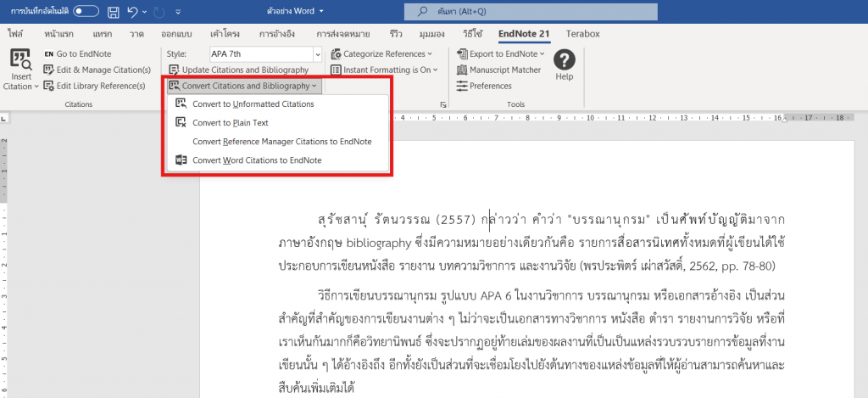Open the Insert Citation dropdown arrow
Image resolution: width=868 pixels, height=398 pixels.
tap(36, 87)
